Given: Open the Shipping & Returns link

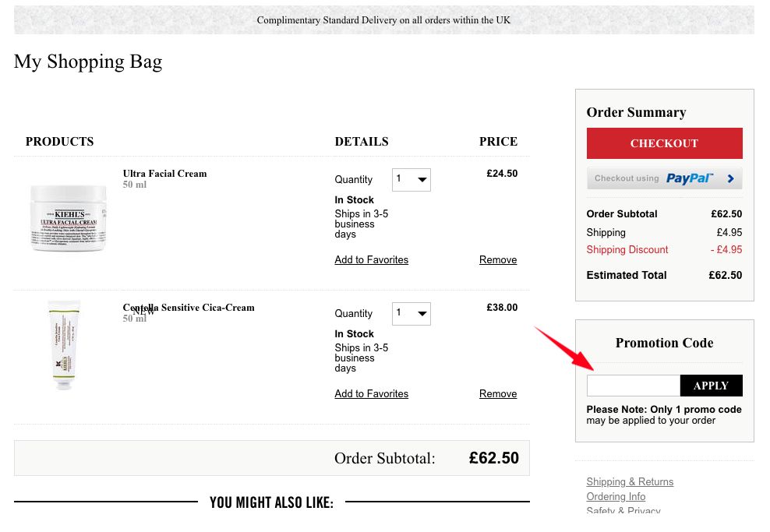Looking at the screenshot, I should point(630,482).
